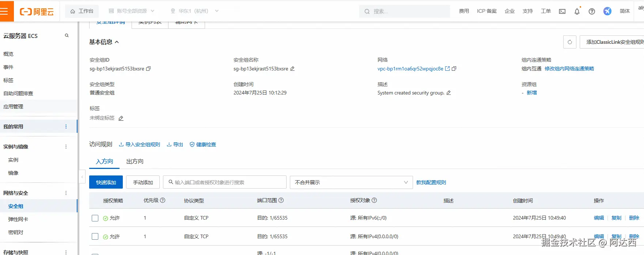Edit the security group name
This screenshot has height=255, width=644.
click(x=292, y=69)
